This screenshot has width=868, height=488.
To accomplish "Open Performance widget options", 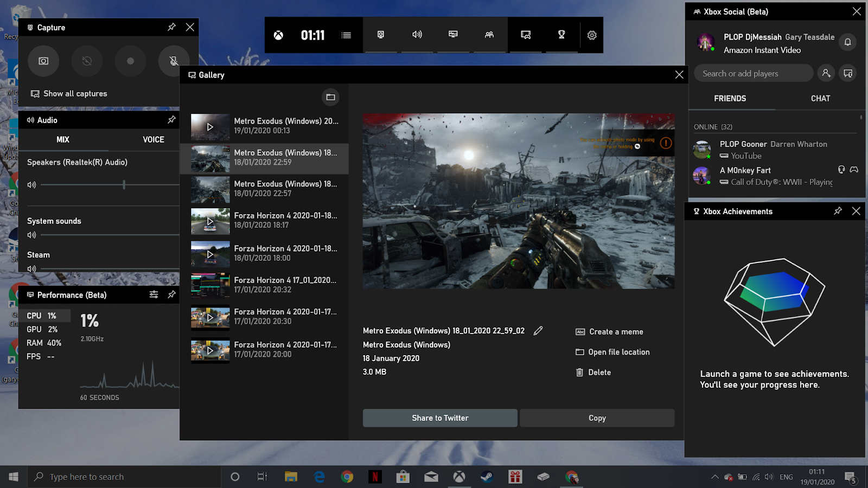I will click(x=154, y=294).
